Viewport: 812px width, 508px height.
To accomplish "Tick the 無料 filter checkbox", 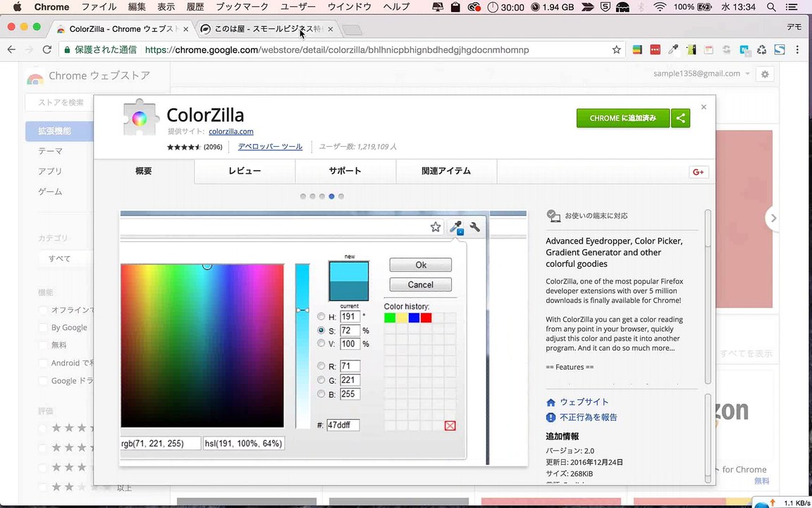I will (44, 345).
